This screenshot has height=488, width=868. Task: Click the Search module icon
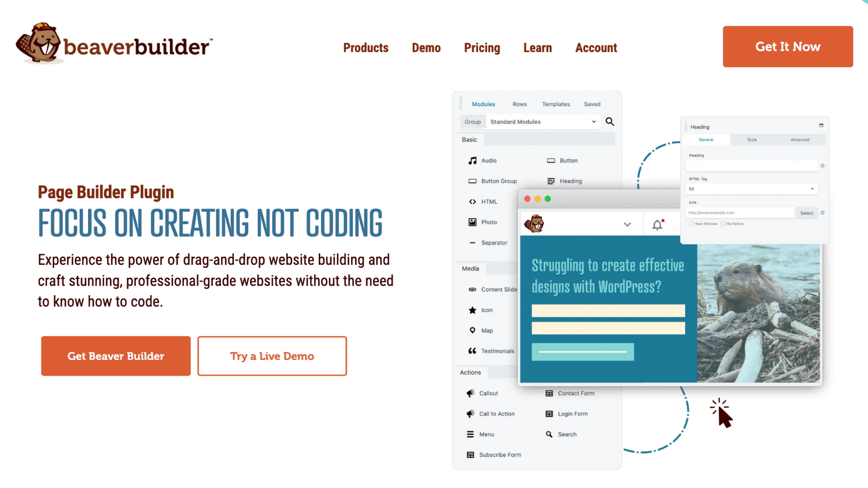(x=549, y=434)
